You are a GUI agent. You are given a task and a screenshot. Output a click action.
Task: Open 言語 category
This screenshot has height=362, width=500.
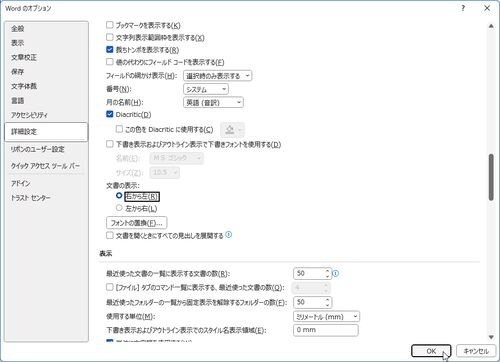pos(46,100)
